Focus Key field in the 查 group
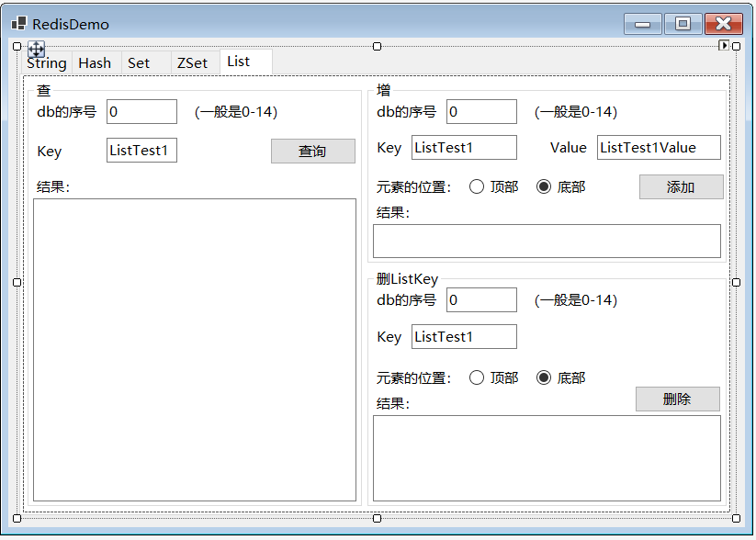 (x=141, y=151)
